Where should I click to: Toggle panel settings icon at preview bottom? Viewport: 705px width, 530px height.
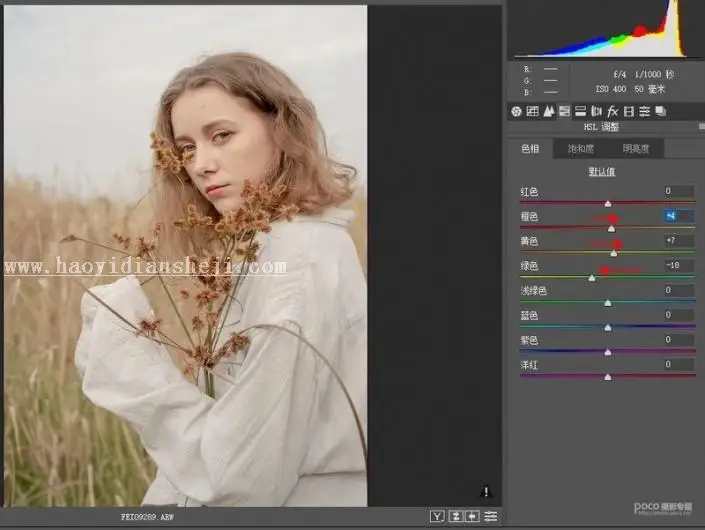(491, 516)
